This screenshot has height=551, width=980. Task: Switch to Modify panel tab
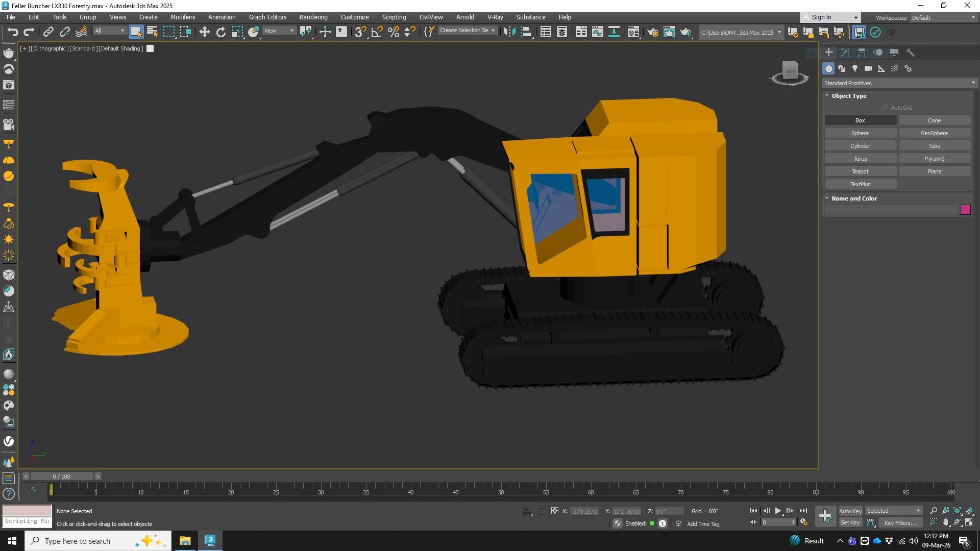pos(845,53)
